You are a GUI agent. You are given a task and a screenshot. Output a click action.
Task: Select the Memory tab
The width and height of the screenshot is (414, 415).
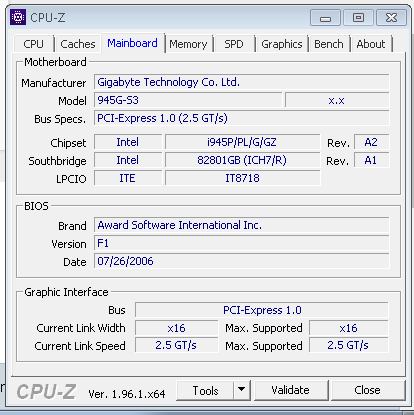[188, 44]
